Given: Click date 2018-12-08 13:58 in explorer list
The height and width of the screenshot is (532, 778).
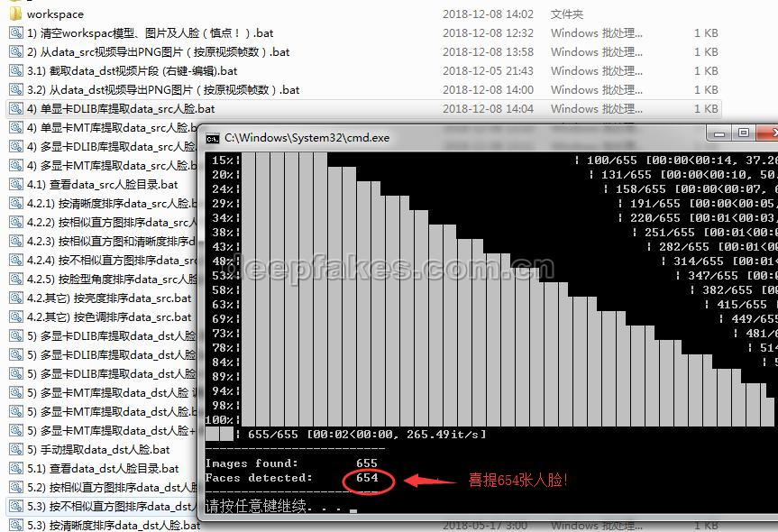Looking at the screenshot, I should (x=488, y=51).
